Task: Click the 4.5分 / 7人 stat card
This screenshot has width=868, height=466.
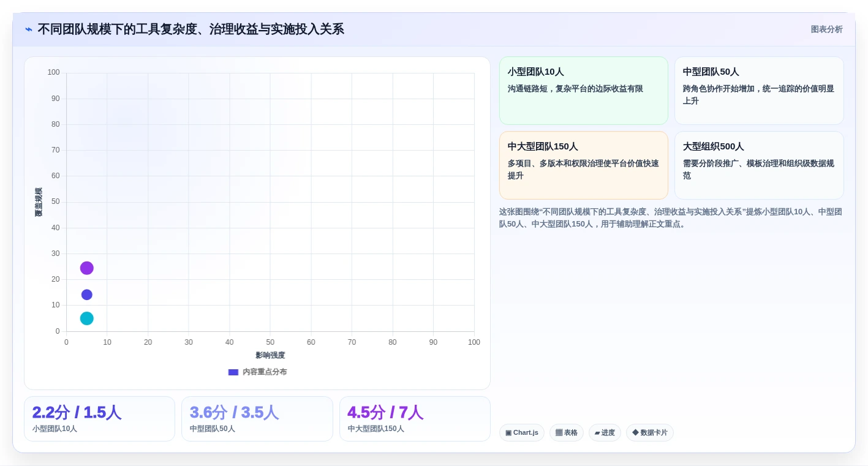Action: pos(415,419)
